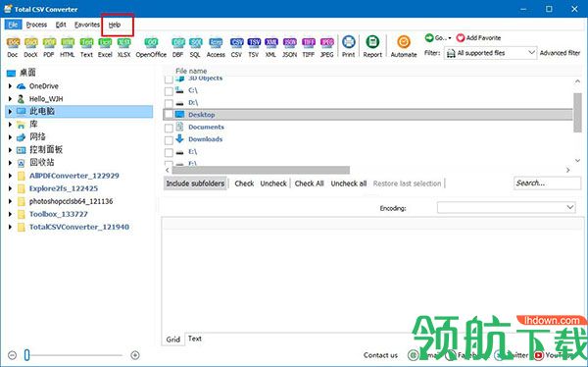
Task: Click Check All button
Action: click(x=309, y=183)
